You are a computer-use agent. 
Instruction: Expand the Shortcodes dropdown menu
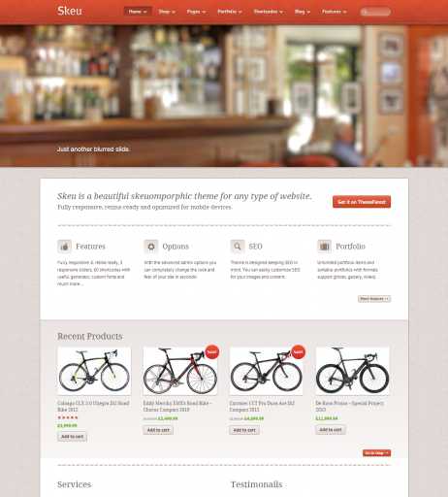click(269, 12)
